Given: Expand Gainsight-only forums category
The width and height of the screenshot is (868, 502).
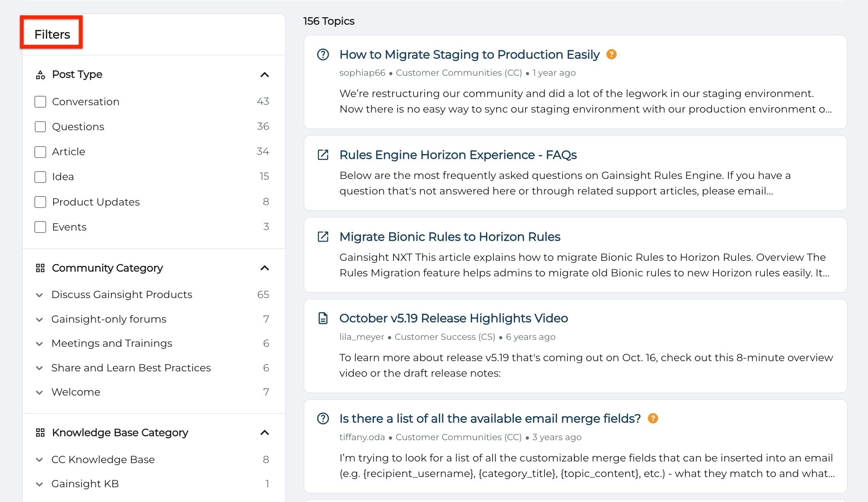Looking at the screenshot, I should [39, 319].
